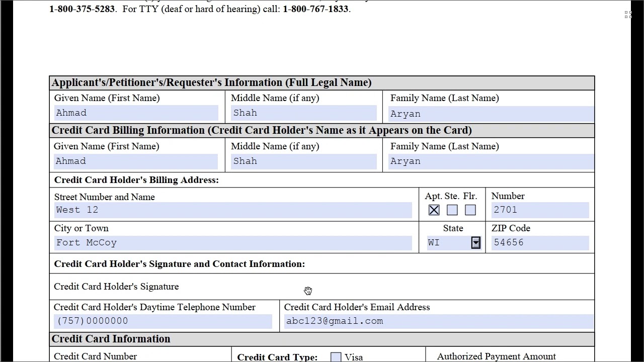Open the State dropdown showing WI
This screenshot has width=644, height=362.
pos(475,242)
